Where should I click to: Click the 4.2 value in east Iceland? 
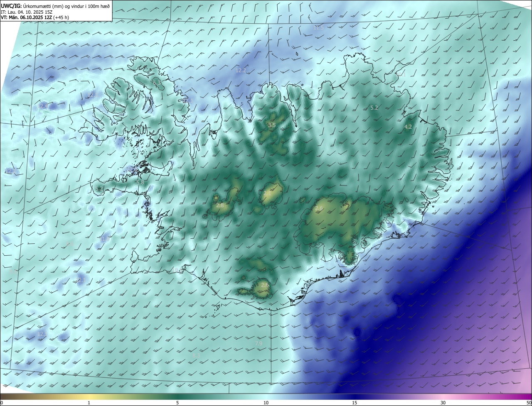pos(408,127)
